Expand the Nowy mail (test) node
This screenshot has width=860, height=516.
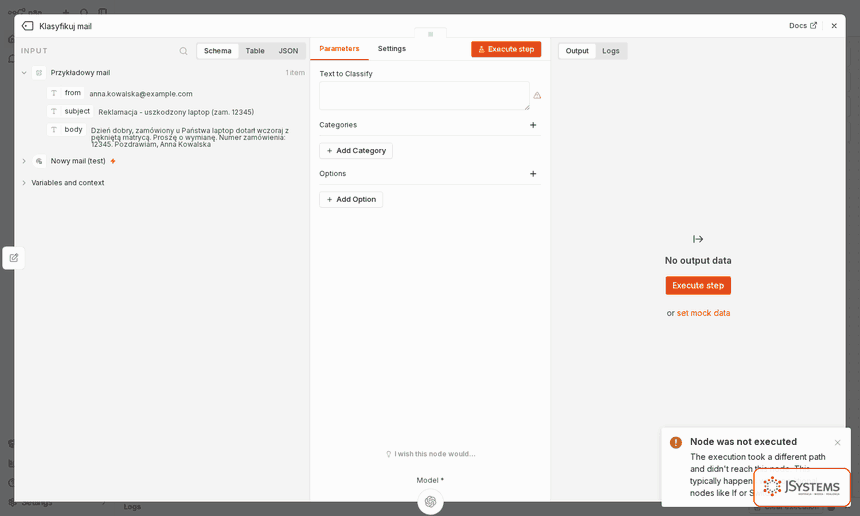pos(24,161)
